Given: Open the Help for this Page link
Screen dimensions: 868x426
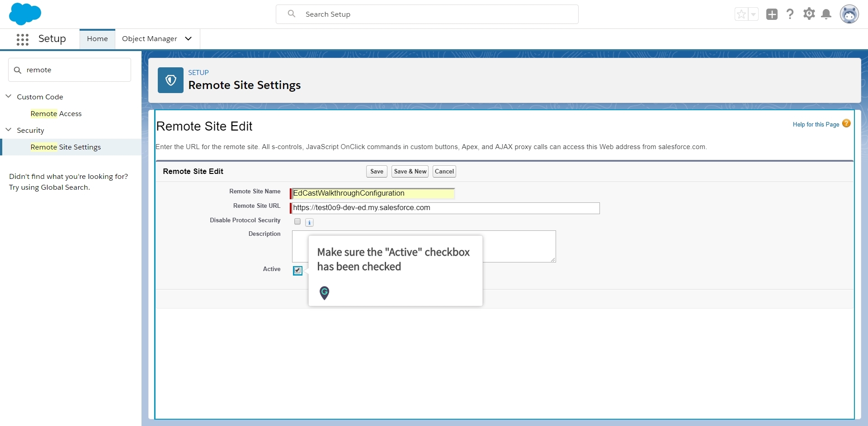Looking at the screenshot, I should (816, 124).
